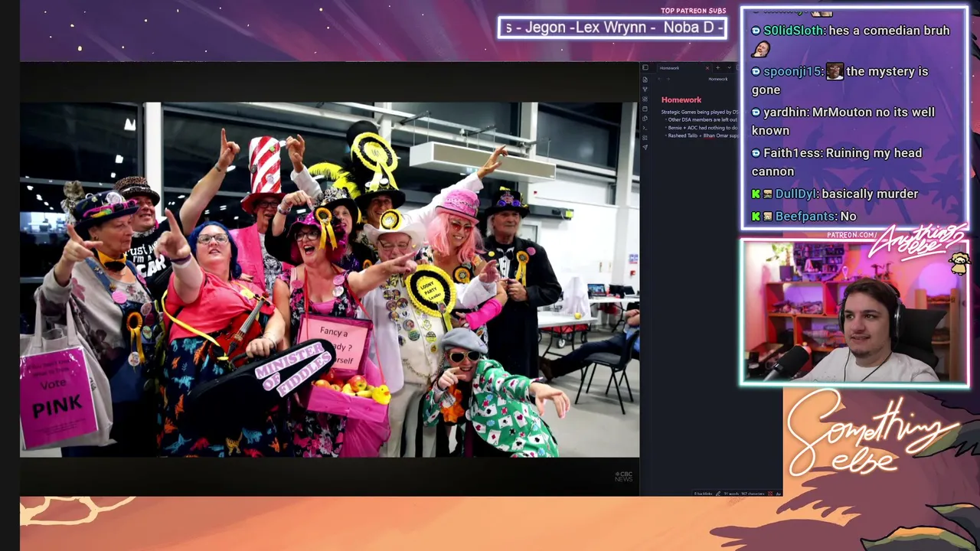Open graph view from the ribbon
The image size is (980, 551).
coord(645,90)
